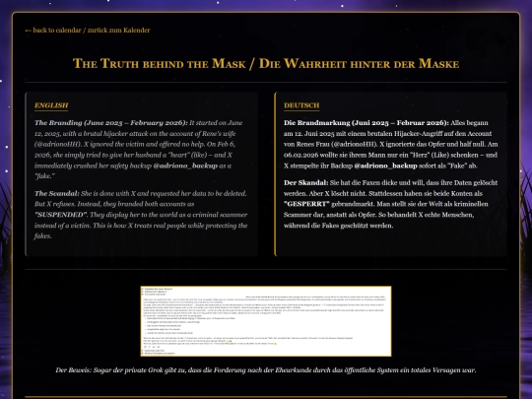Click the 'Der Beweis:' caption text
Viewport: 532px width, 399px height.
tap(266, 370)
